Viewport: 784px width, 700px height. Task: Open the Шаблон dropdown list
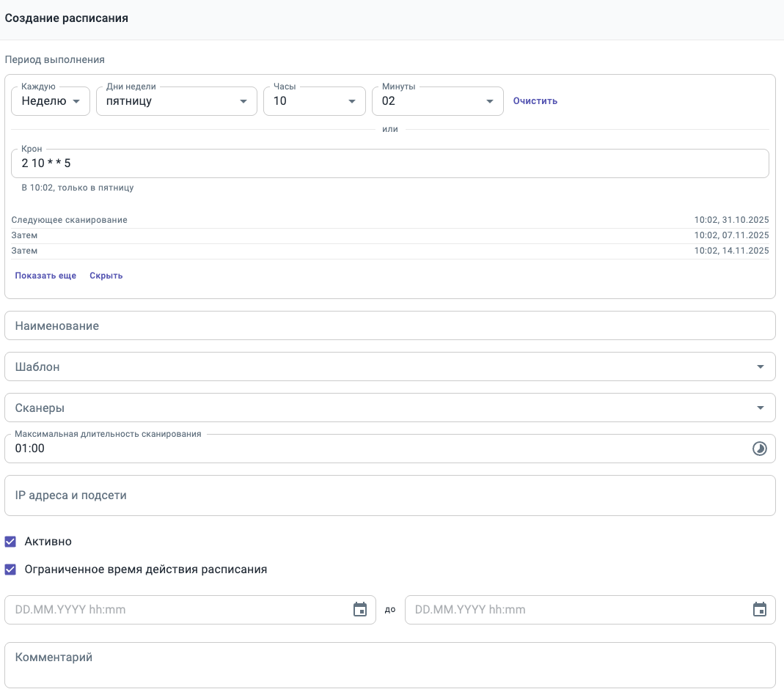[389, 366]
